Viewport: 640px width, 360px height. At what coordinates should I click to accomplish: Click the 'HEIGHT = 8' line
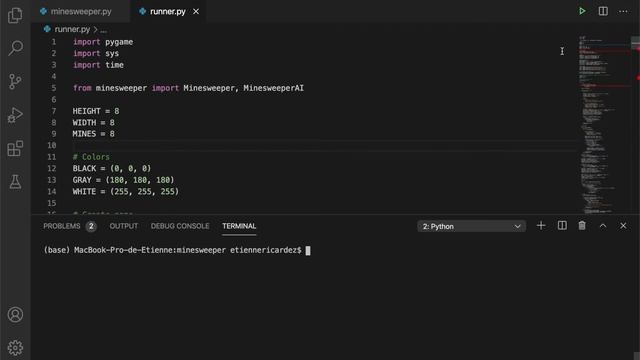tap(96, 111)
